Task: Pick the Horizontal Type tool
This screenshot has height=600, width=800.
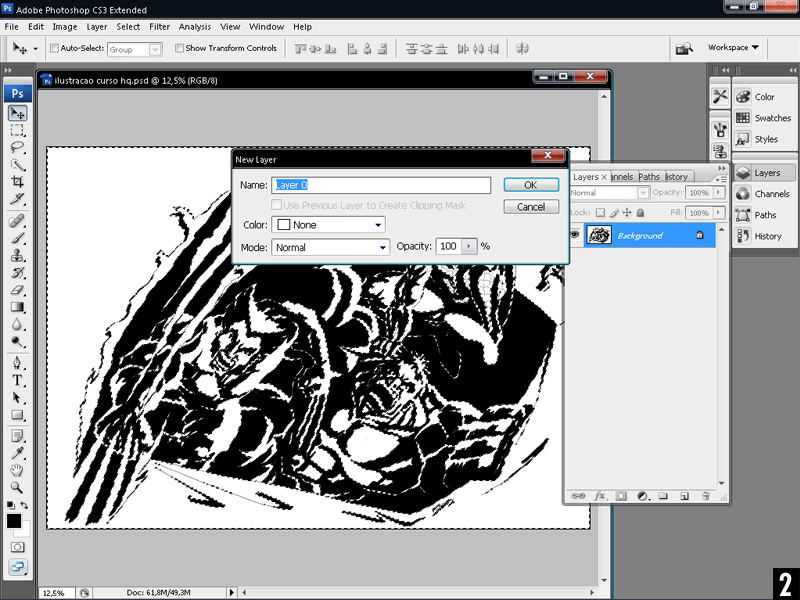Action: [x=18, y=381]
